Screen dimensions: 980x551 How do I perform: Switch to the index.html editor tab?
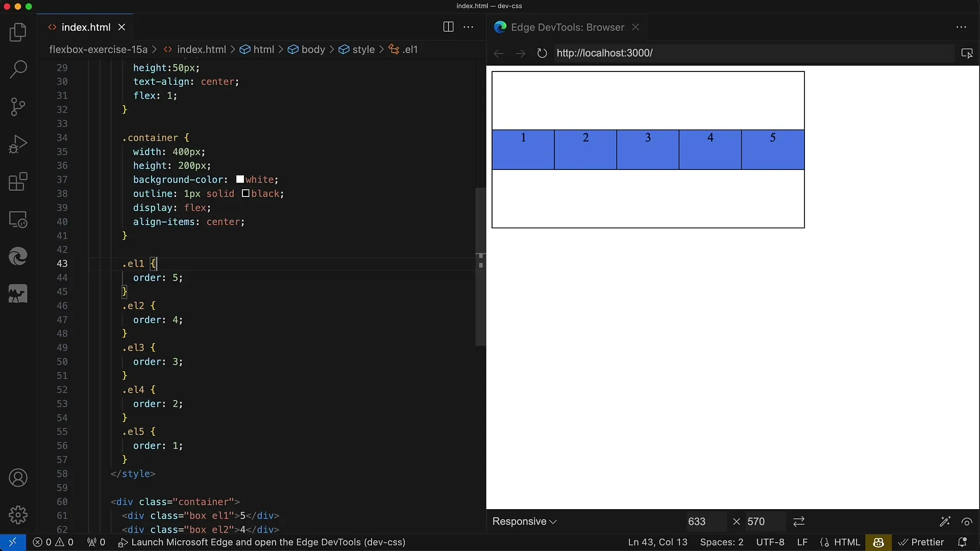coord(86,27)
